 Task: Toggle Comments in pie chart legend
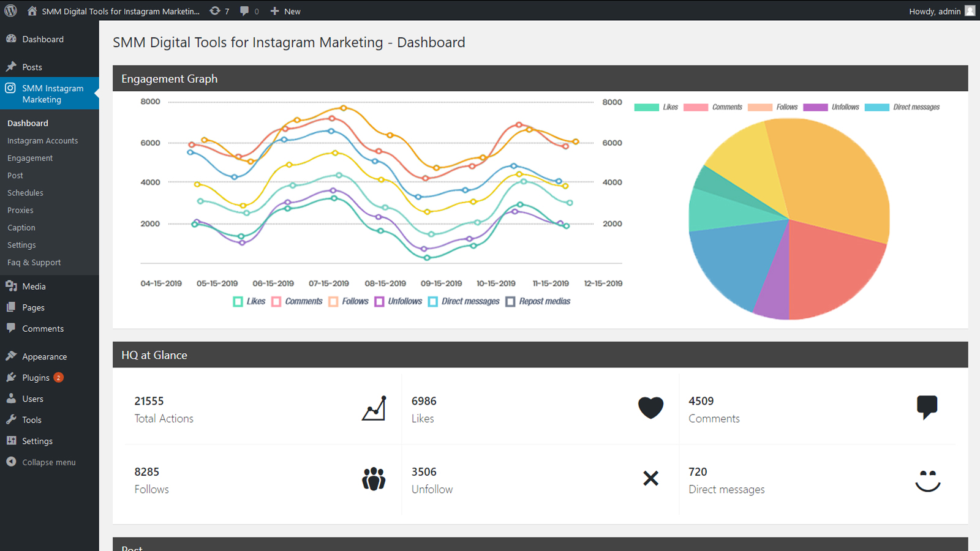[713, 107]
